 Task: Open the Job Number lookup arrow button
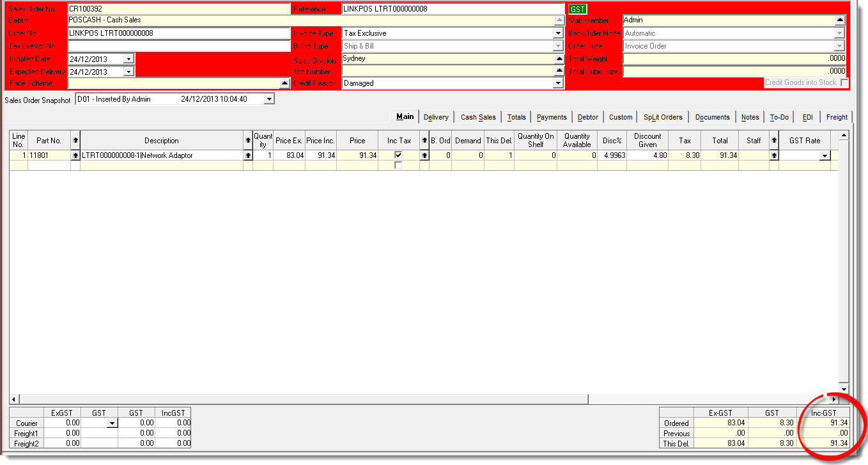(560, 70)
